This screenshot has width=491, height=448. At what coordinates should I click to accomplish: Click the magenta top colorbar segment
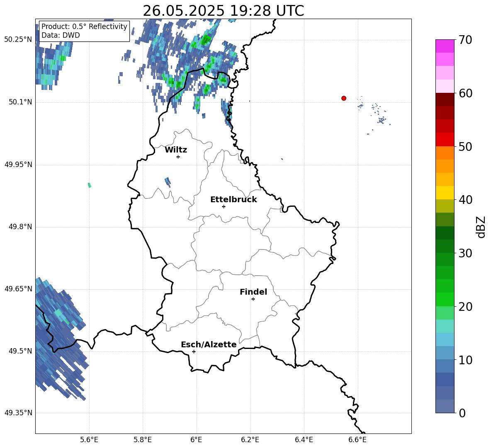pos(445,46)
